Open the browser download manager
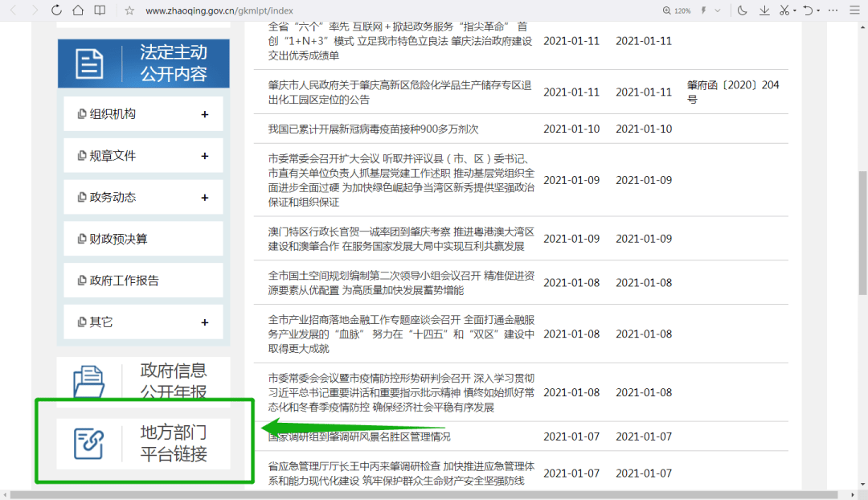Viewport: 868px width, 500px height. (x=764, y=10)
